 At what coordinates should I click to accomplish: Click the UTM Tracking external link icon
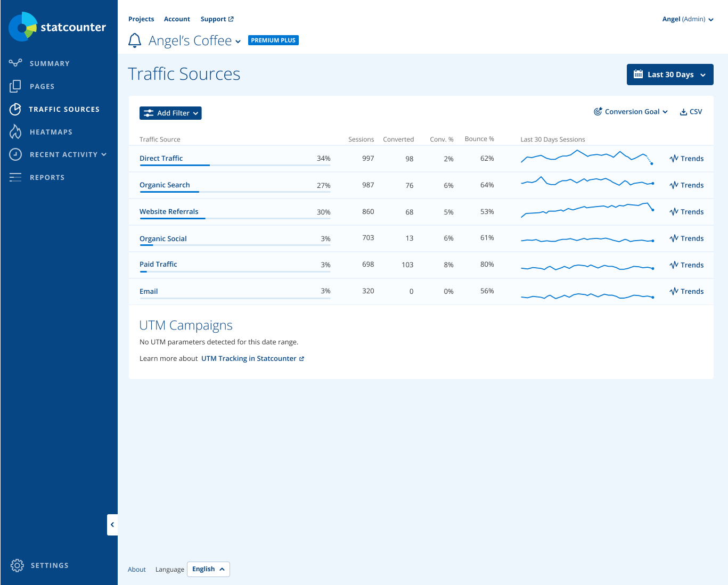(301, 359)
